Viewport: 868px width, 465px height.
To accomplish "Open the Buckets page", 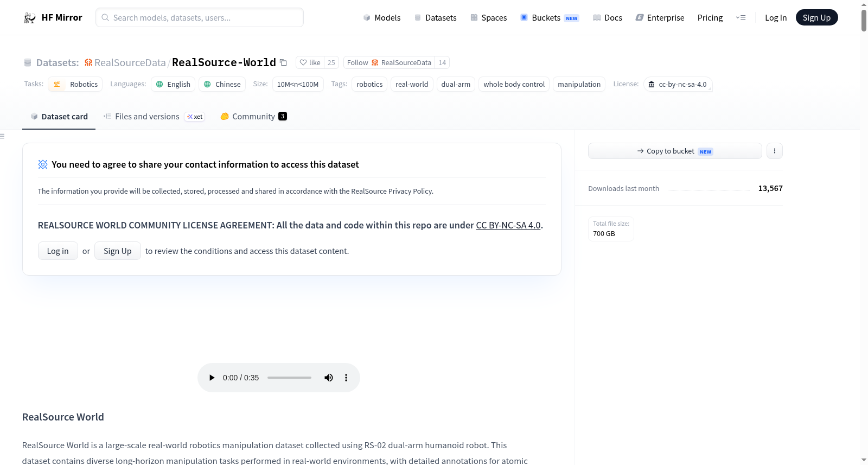I will pos(550,18).
